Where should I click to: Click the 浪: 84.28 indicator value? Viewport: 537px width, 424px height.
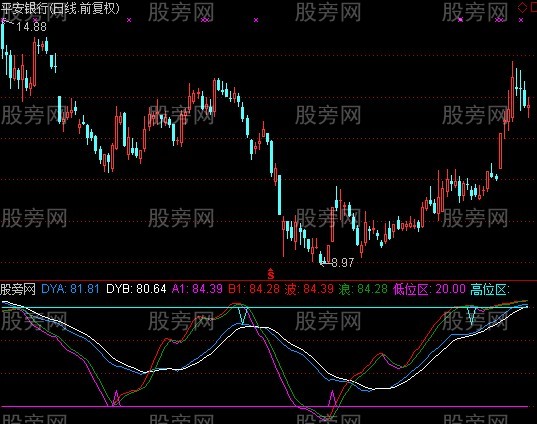[x=363, y=289]
